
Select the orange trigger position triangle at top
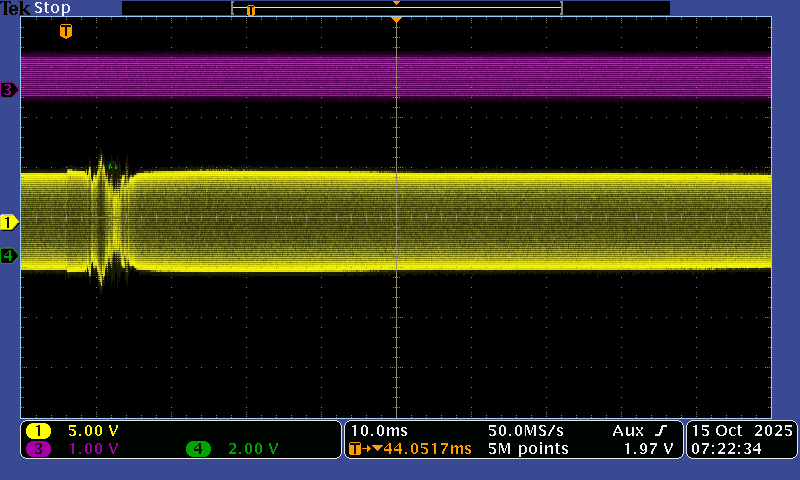(x=397, y=20)
